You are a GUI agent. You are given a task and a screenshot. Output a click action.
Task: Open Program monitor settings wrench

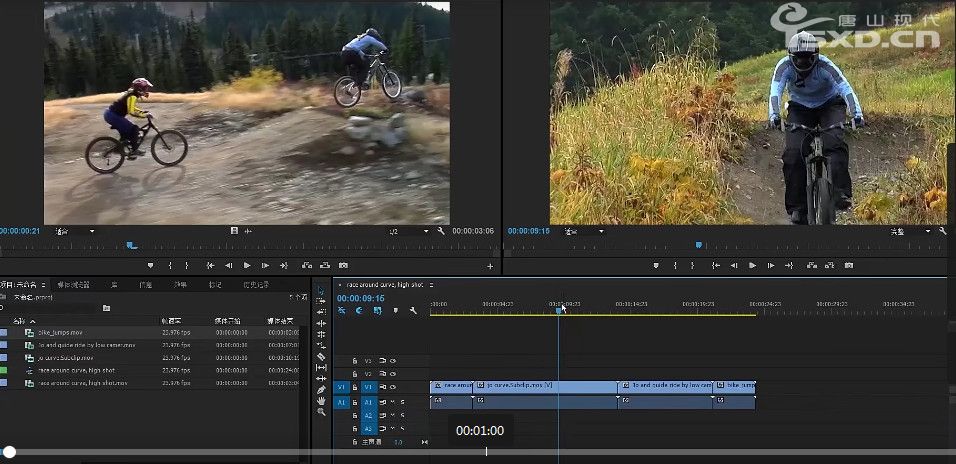tap(943, 231)
